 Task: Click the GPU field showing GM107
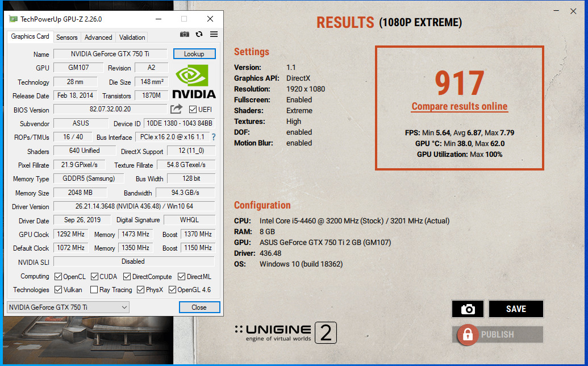click(x=78, y=68)
